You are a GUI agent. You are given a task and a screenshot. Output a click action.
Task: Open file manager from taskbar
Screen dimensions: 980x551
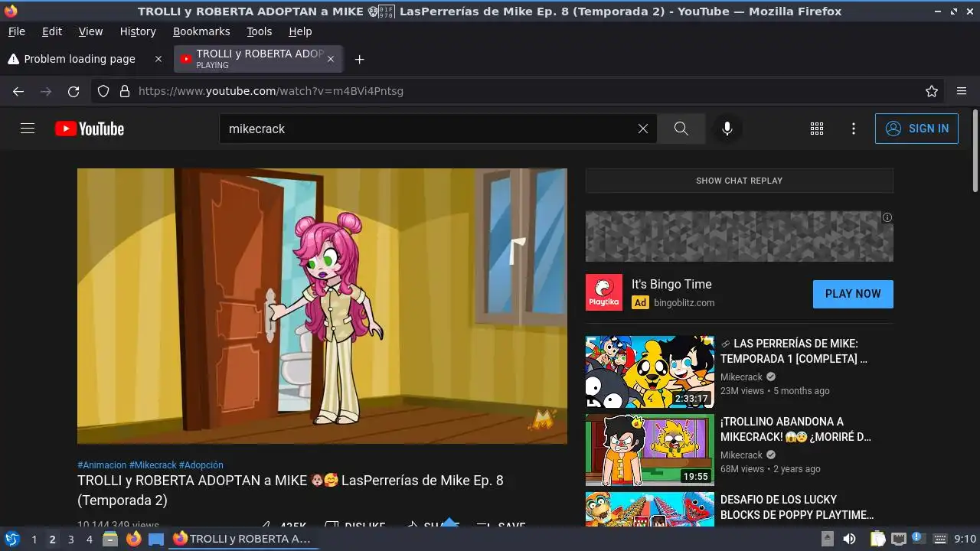(111, 539)
